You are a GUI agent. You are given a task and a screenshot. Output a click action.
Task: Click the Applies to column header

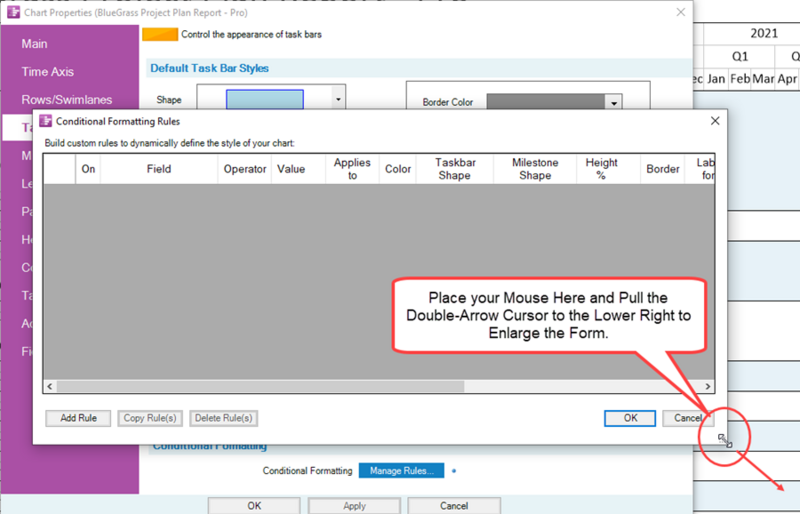click(352, 169)
